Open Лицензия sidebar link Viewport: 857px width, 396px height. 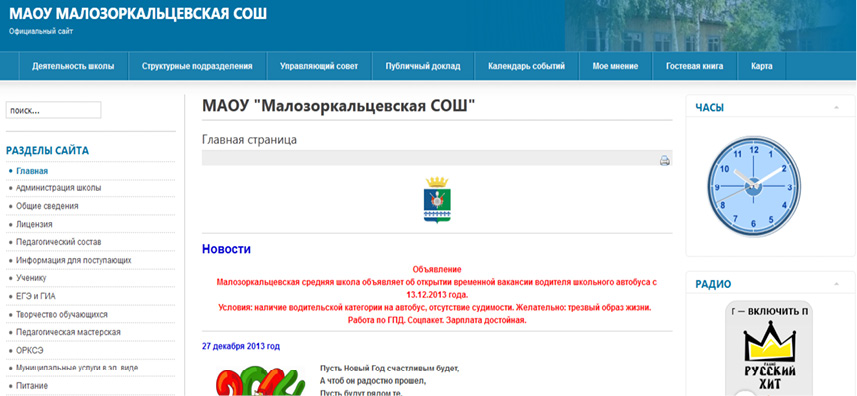pyautogui.click(x=34, y=224)
